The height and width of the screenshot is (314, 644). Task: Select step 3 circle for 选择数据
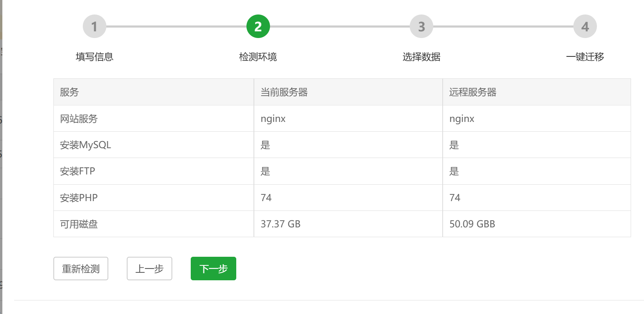tap(421, 27)
